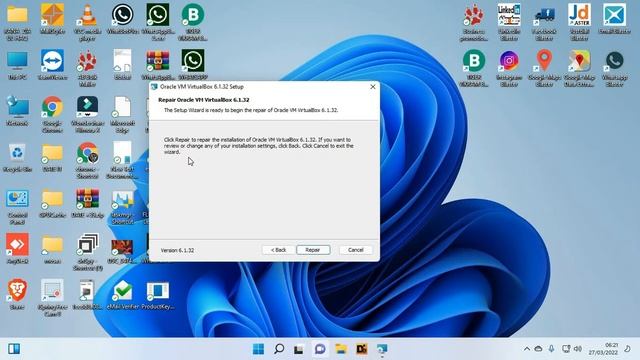Open File Explorer from the taskbar
Image resolution: width=640 pixels, height=360 pixels.
coord(340,349)
